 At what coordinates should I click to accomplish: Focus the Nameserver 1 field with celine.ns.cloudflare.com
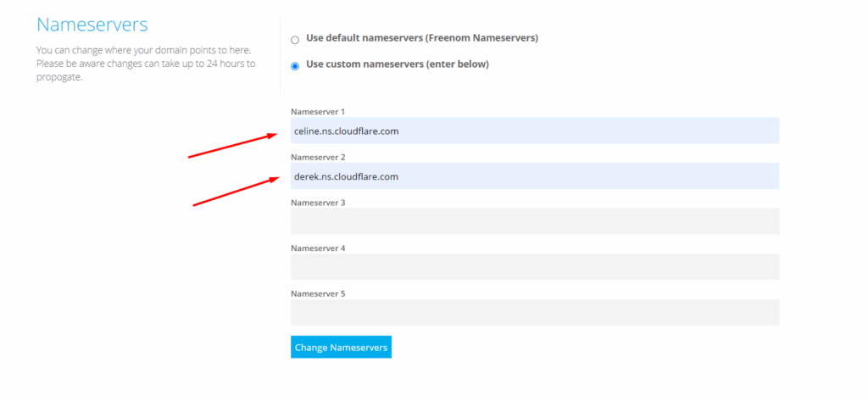(x=535, y=131)
